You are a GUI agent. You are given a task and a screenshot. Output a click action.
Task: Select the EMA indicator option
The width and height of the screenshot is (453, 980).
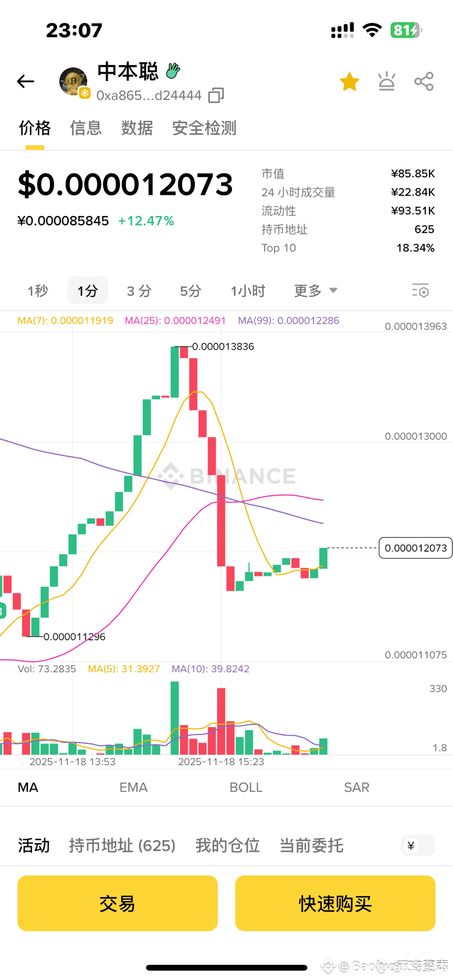pos(133,787)
